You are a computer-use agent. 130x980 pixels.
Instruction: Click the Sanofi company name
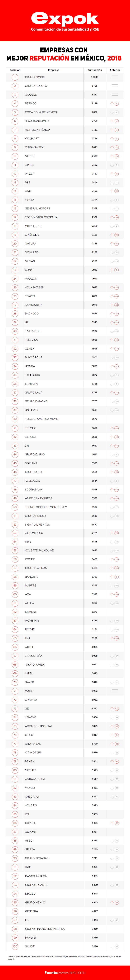(x=30, y=946)
